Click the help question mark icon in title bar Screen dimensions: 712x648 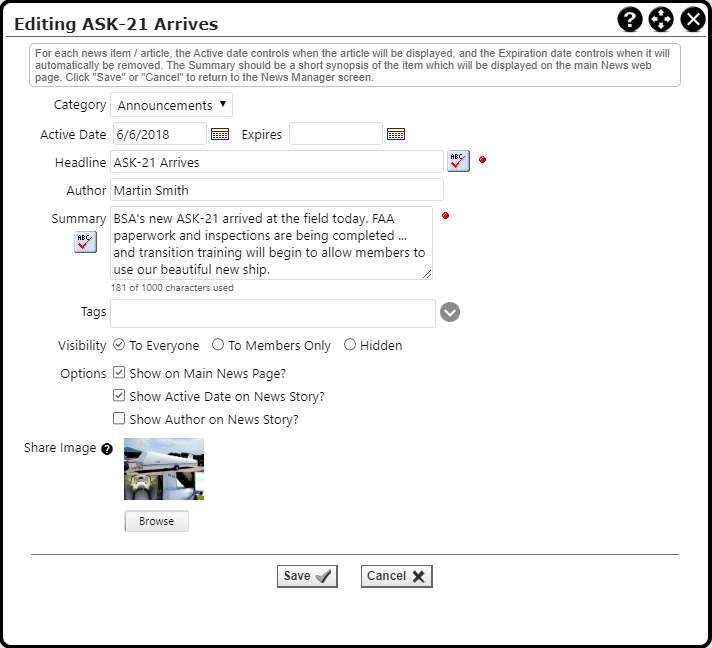(x=630, y=19)
